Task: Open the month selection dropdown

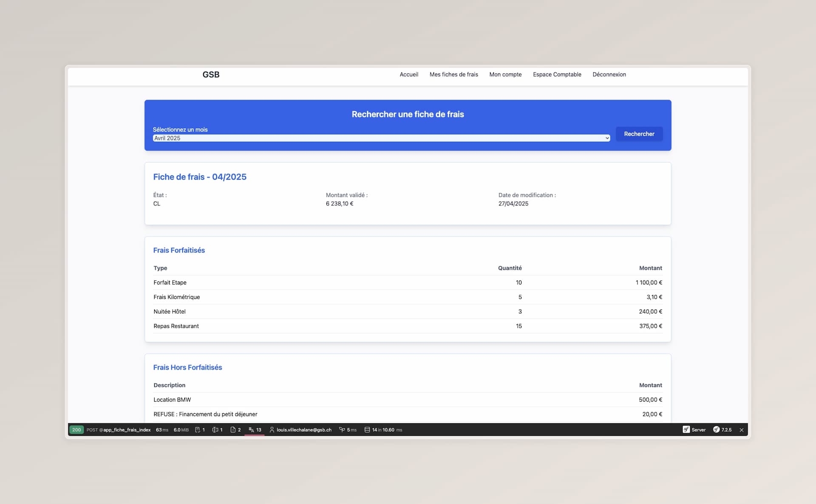Action: (x=381, y=138)
